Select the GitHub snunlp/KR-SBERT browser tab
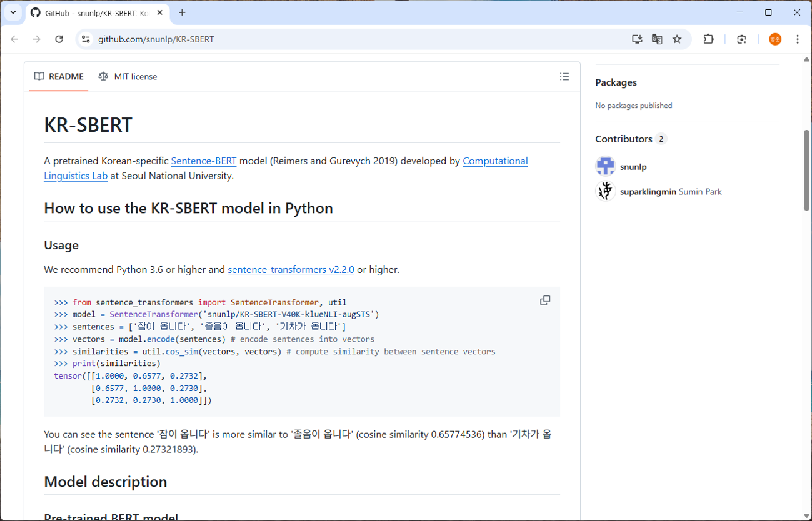This screenshot has height=521, width=812. 96,12
